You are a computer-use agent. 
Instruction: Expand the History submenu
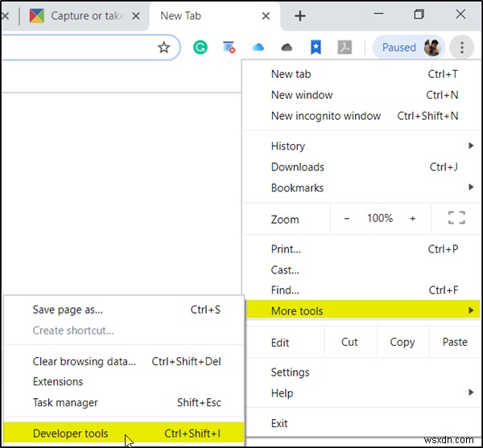click(x=362, y=146)
